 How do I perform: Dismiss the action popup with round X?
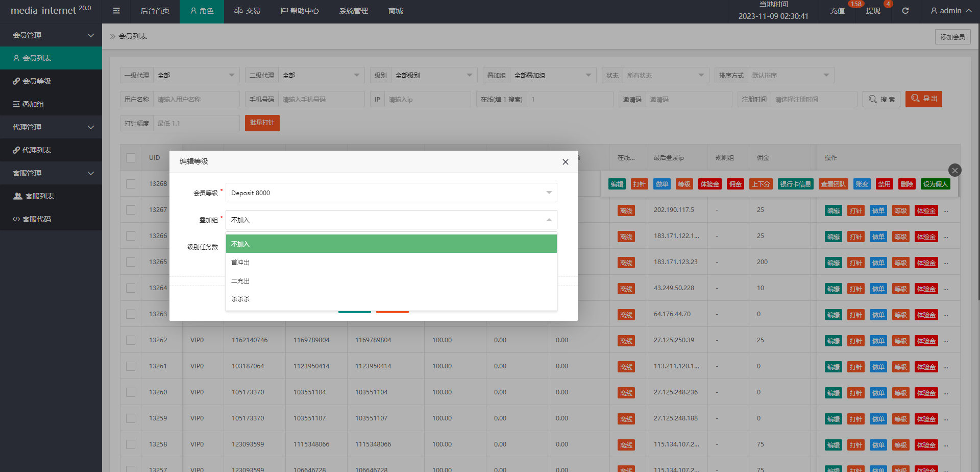click(x=954, y=170)
